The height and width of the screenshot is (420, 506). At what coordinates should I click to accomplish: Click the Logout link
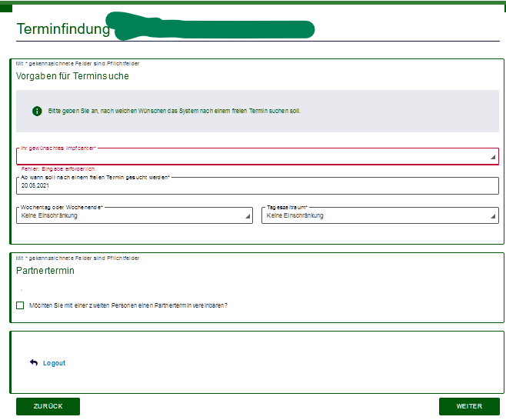(54, 363)
